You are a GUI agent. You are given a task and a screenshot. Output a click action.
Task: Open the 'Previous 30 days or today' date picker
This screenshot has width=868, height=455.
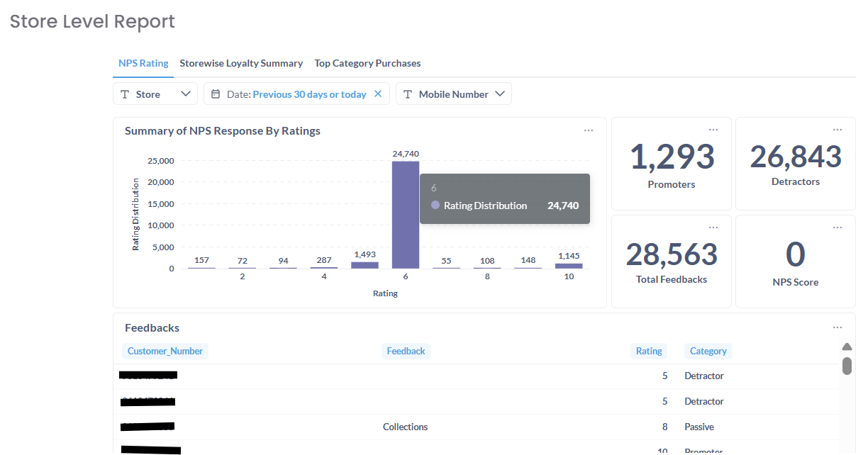pyautogui.click(x=309, y=94)
